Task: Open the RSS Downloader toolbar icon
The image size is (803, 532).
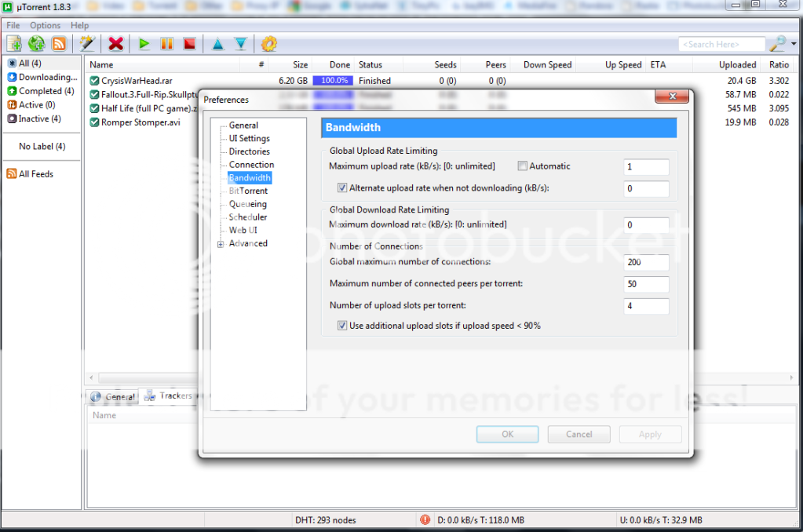Action: click(x=59, y=44)
